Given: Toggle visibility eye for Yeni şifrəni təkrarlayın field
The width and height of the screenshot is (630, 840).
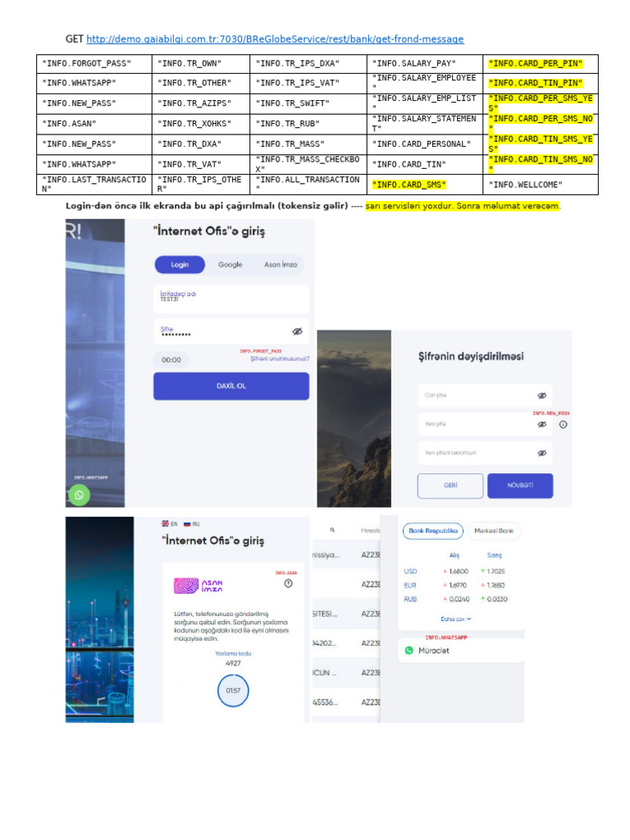Looking at the screenshot, I should click(542, 453).
